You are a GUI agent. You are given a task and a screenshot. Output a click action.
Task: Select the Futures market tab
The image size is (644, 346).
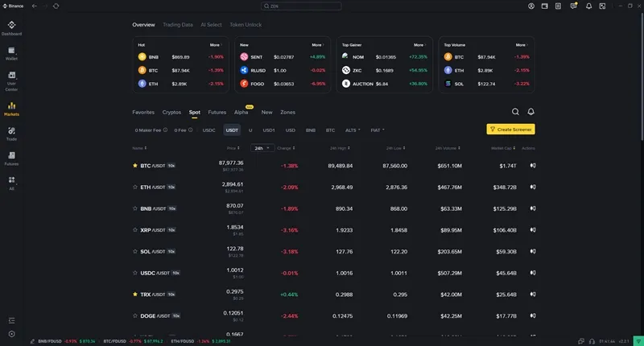tap(217, 113)
